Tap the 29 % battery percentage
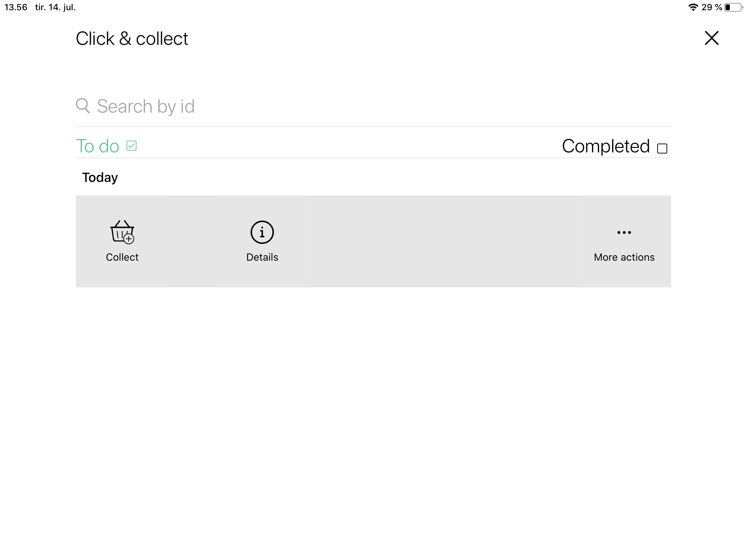The width and height of the screenshot is (747, 560). (x=712, y=7)
